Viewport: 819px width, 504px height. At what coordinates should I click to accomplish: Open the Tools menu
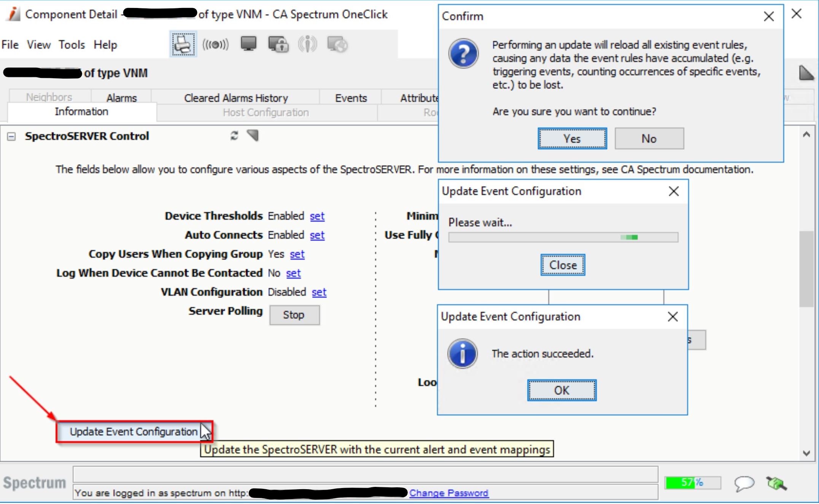point(72,45)
